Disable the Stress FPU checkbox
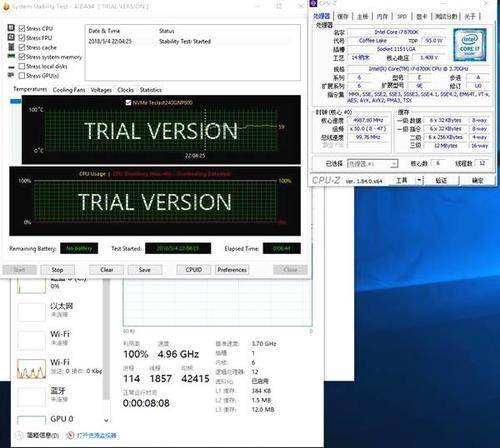The image size is (500, 448). [22, 37]
